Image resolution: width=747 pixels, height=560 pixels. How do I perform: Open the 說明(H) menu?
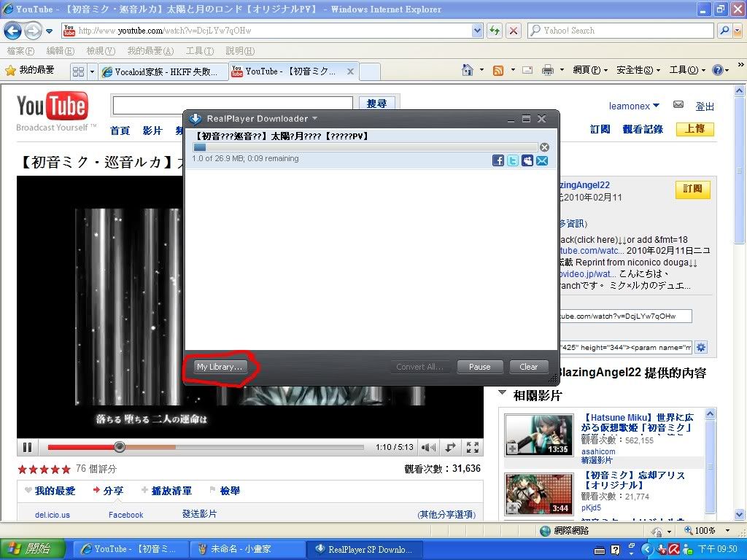pyautogui.click(x=239, y=50)
